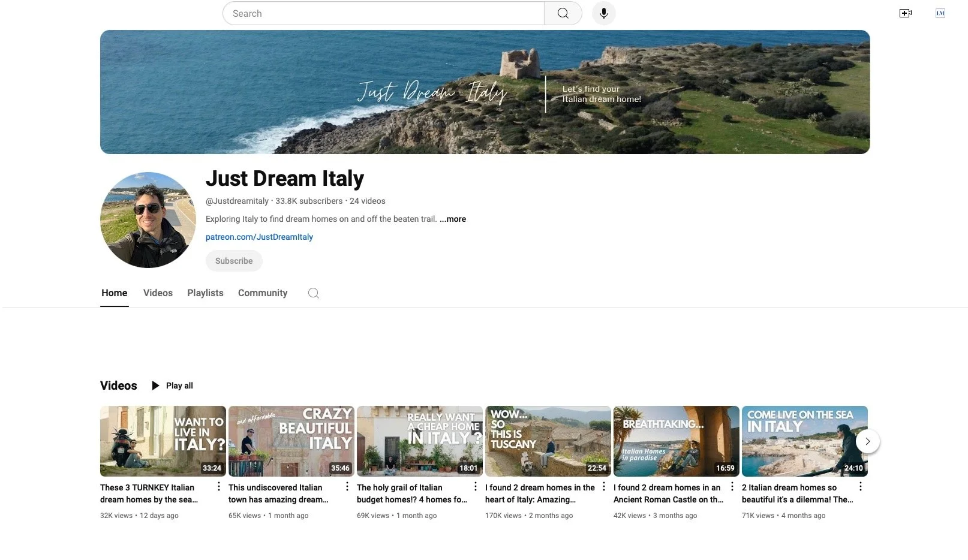Click the channel profile picture

click(x=148, y=220)
